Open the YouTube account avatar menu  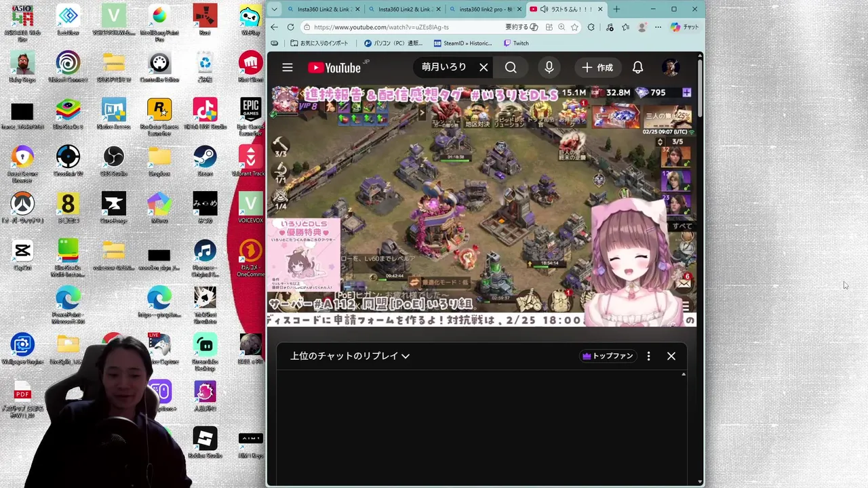tap(671, 67)
